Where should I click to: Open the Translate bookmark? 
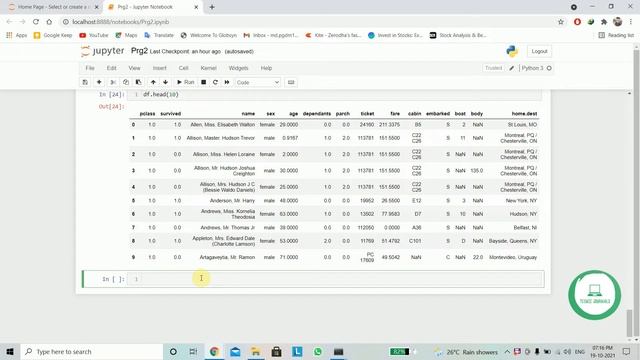[x=159, y=36]
